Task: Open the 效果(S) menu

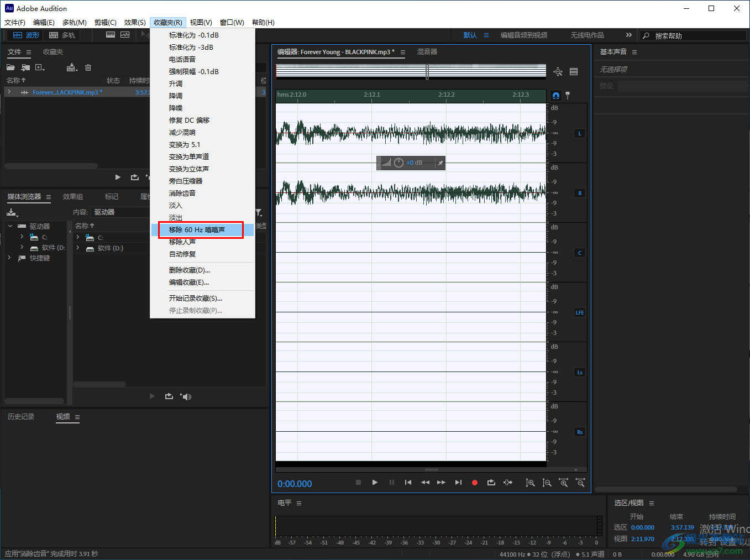Action: pos(135,23)
